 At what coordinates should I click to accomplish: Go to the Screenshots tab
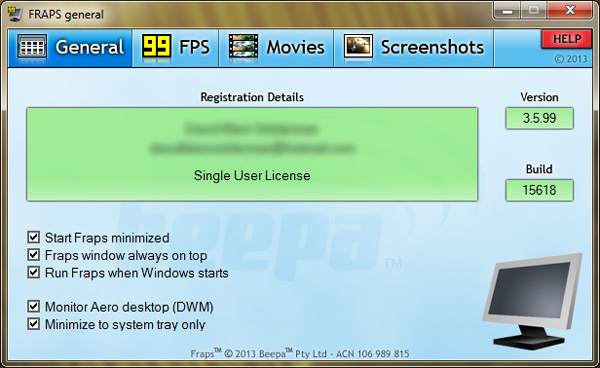pyautogui.click(x=414, y=48)
